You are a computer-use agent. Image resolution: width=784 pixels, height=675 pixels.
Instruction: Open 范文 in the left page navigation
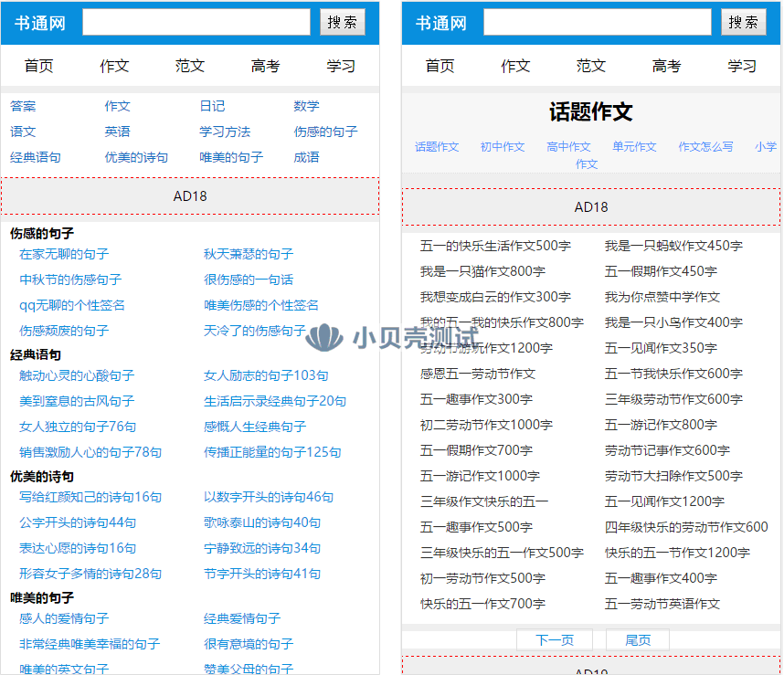coord(190,66)
